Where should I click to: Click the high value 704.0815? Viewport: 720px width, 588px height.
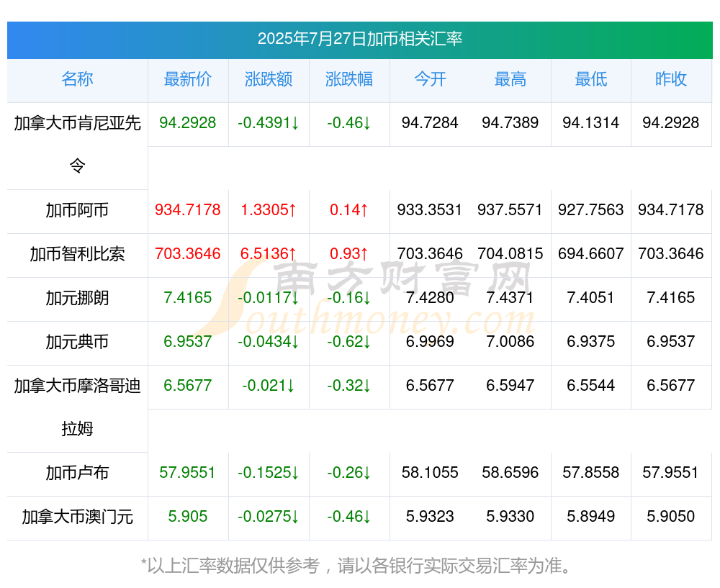(x=510, y=254)
